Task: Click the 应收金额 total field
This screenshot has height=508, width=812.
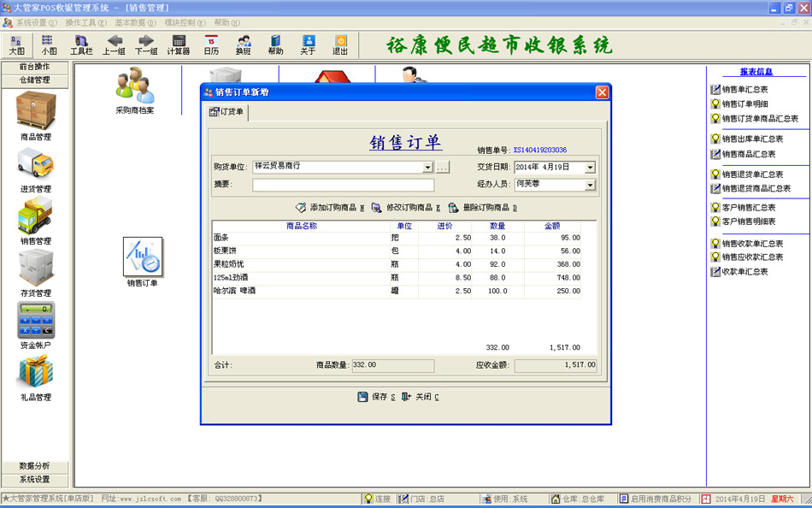Action: 556,365
